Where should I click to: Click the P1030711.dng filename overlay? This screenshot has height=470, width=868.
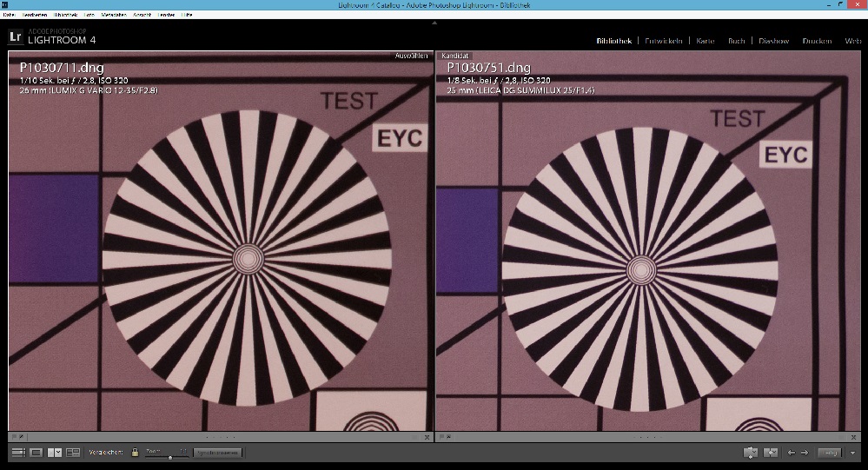[62, 68]
